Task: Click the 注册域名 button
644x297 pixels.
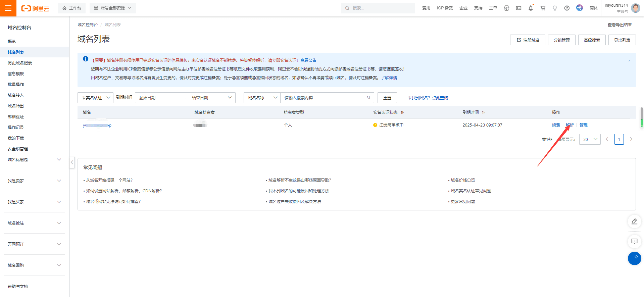Action: [528, 40]
